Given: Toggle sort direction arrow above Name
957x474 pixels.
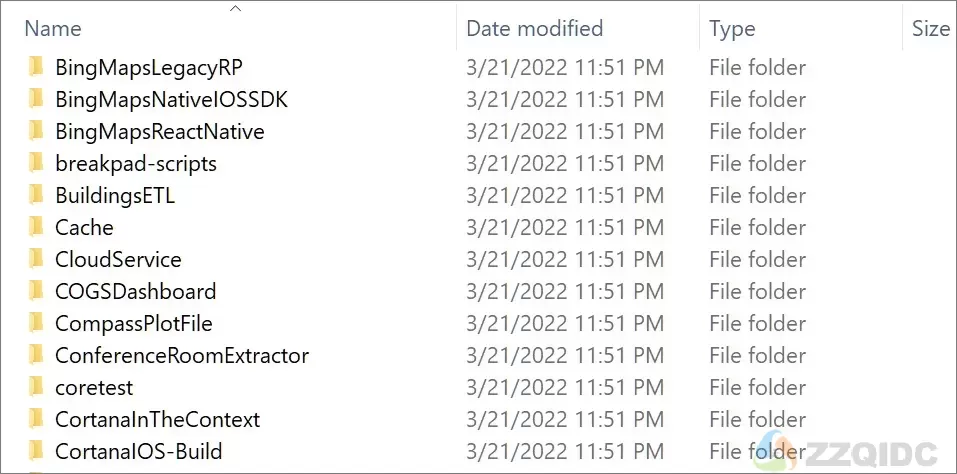Looking at the screenshot, I should [x=236, y=9].
